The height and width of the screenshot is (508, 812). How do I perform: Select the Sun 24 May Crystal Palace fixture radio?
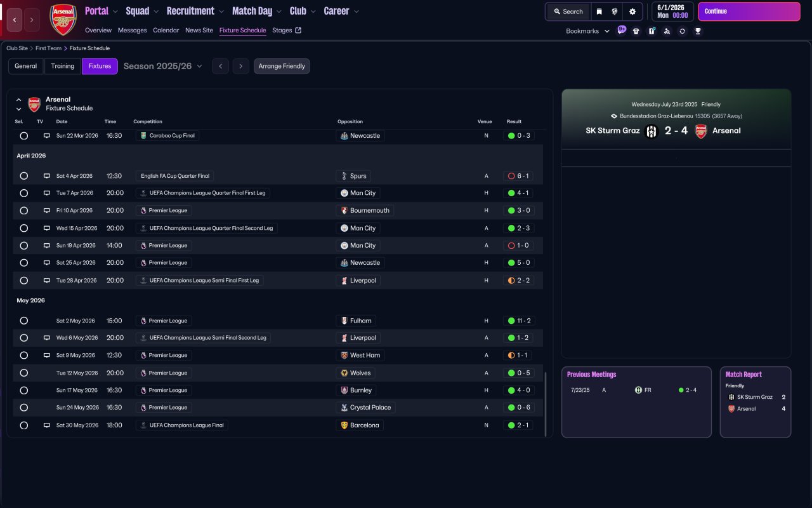point(24,408)
